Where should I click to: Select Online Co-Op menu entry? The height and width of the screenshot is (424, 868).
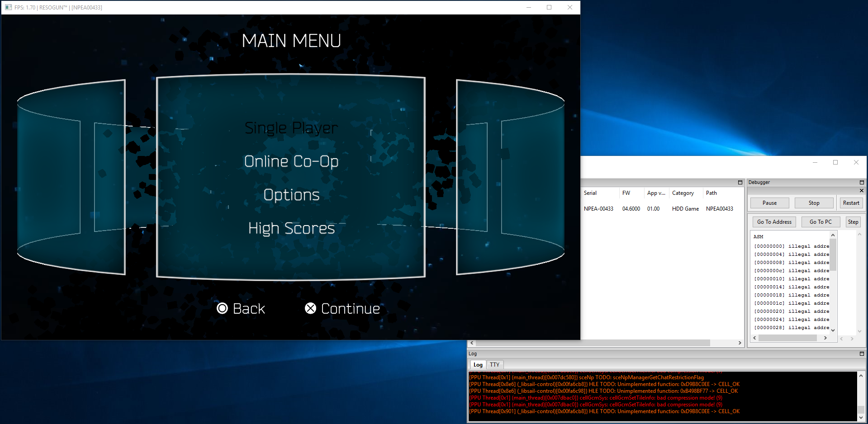[291, 161]
